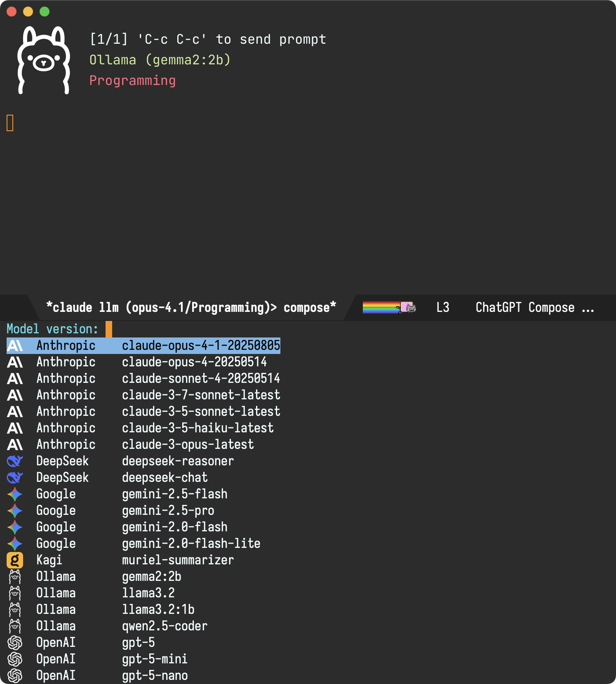Click Ollama icon beside llama3.2:1b

tap(15, 609)
